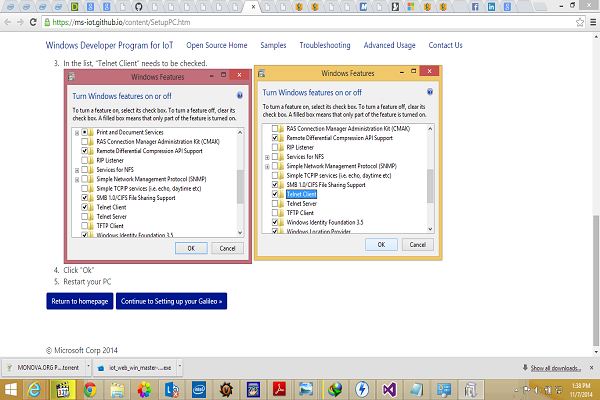Open the photo viewer icon on taskbar
The image size is (600, 400).
tap(306, 390)
